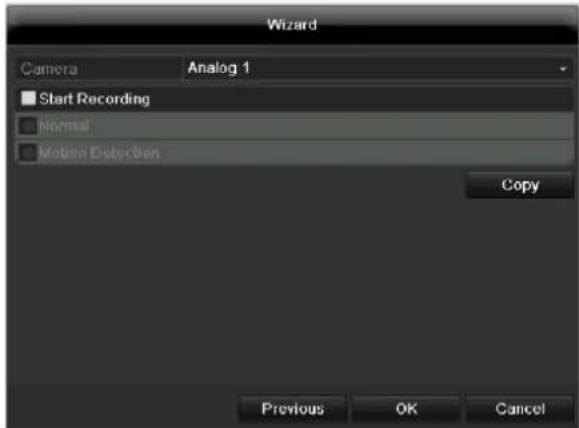Select the Analog 1 combo box

pos(378,68)
